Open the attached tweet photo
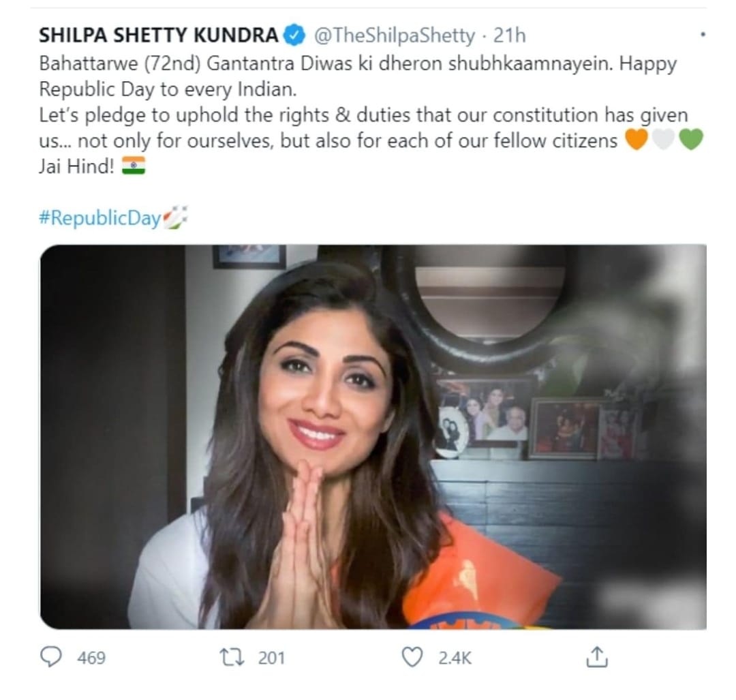The height and width of the screenshot is (700, 736). coord(373,437)
